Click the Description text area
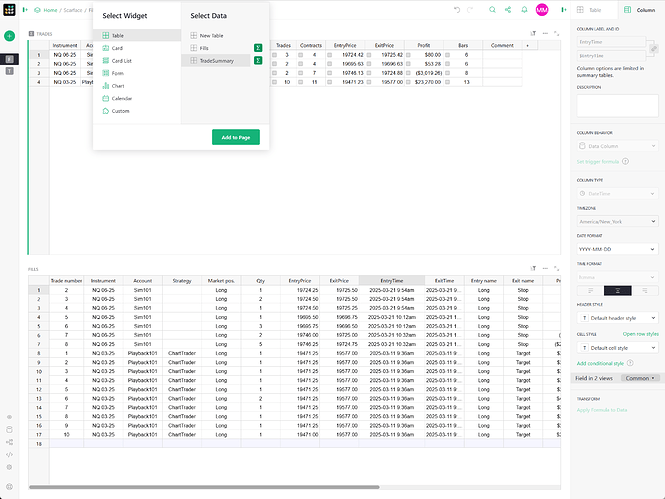The height and width of the screenshot is (499, 665). 618,105
